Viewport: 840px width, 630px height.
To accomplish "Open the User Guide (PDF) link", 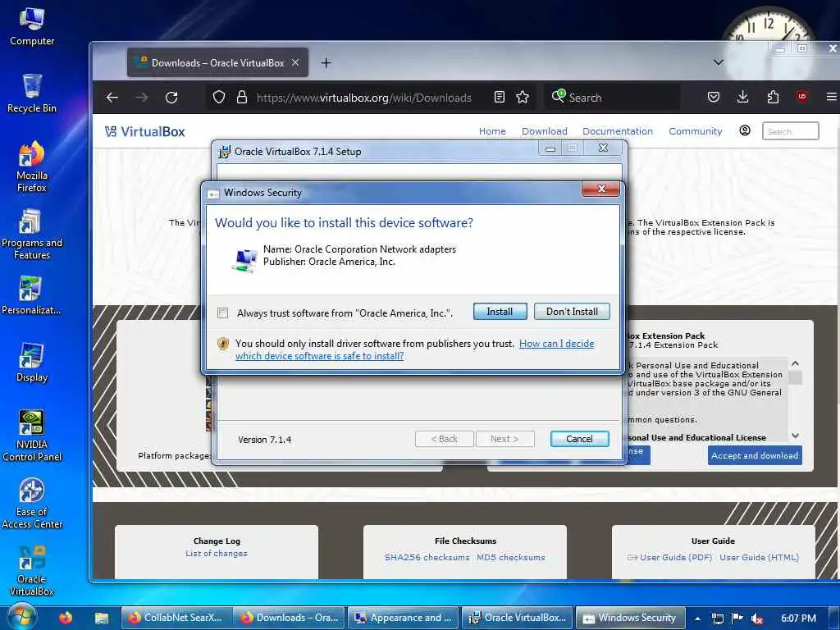I will pos(676,558).
